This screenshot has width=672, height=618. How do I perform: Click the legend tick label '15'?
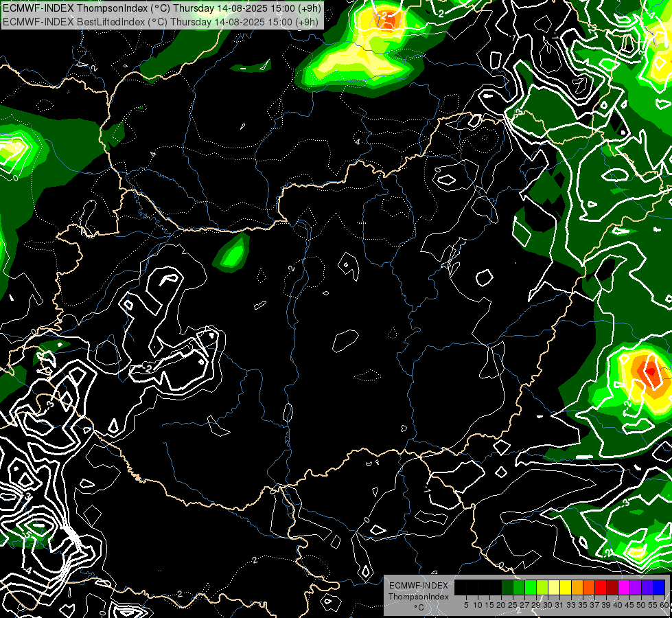pyautogui.click(x=489, y=605)
